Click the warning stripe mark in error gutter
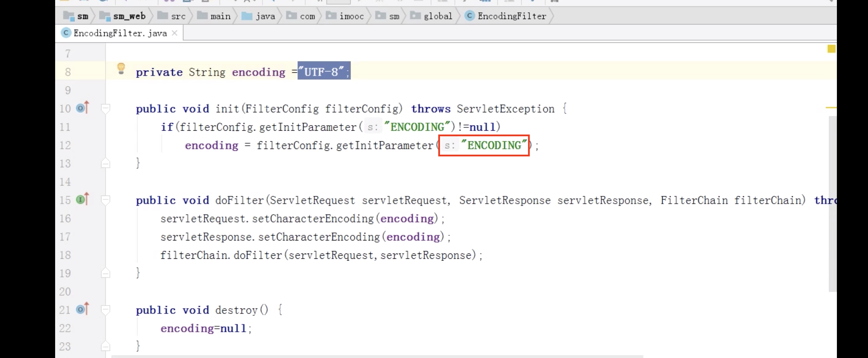This screenshot has width=868, height=358. tap(831, 107)
